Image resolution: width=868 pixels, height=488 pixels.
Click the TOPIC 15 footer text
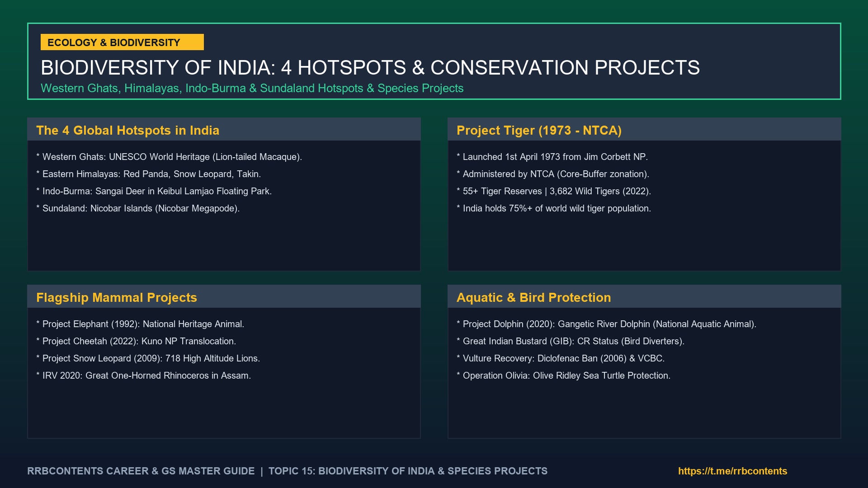click(x=408, y=471)
